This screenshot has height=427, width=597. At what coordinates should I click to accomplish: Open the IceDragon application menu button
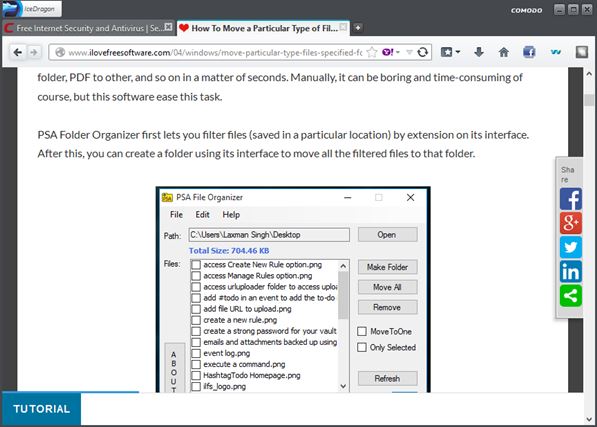(x=32, y=9)
